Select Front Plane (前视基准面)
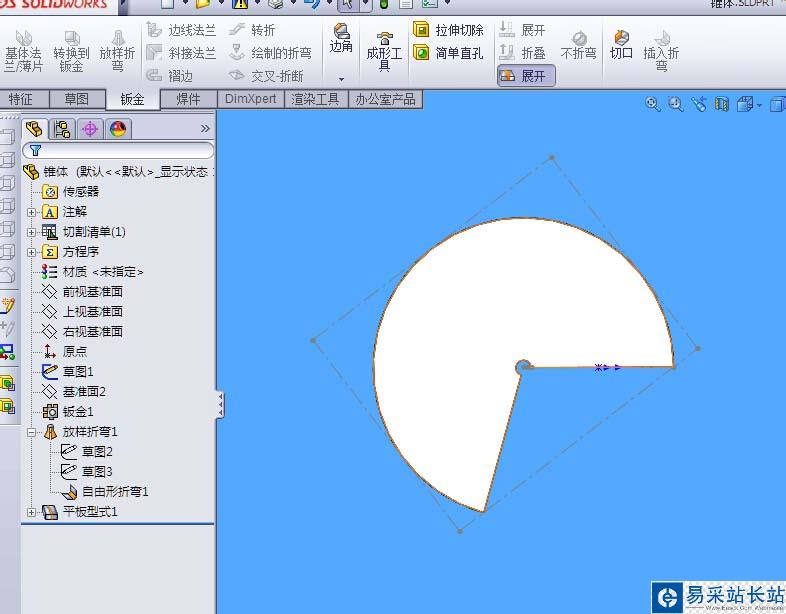 pos(83,292)
